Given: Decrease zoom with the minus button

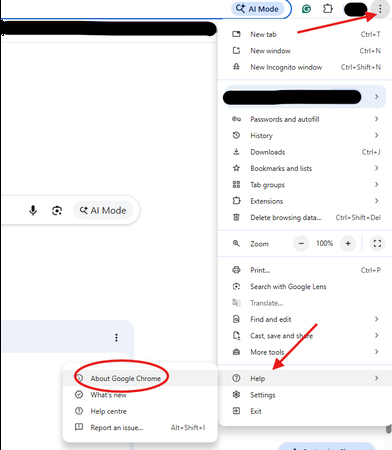Looking at the screenshot, I should pos(301,244).
